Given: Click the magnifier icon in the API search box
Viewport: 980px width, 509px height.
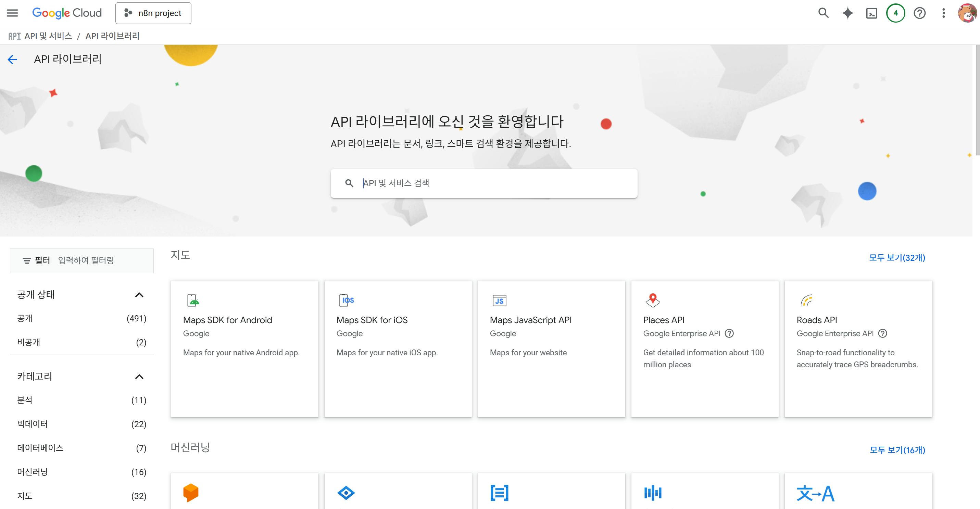Looking at the screenshot, I should [x=349, y=183].
